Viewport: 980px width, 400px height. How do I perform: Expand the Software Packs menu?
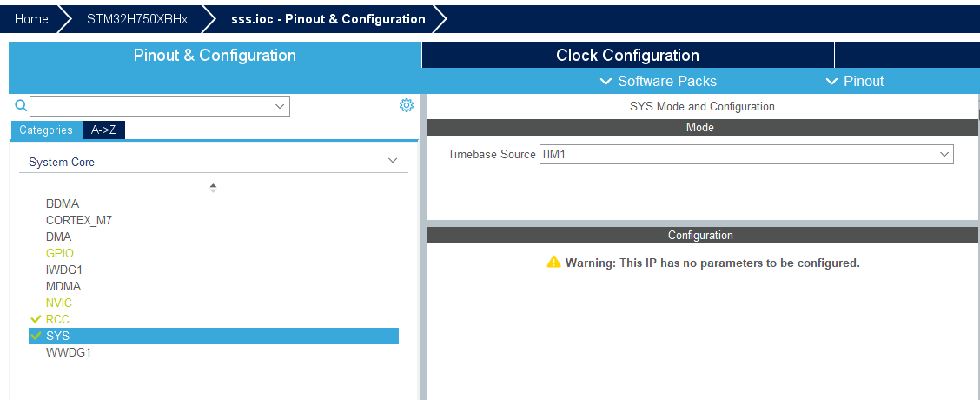click(x=659, y=82)
